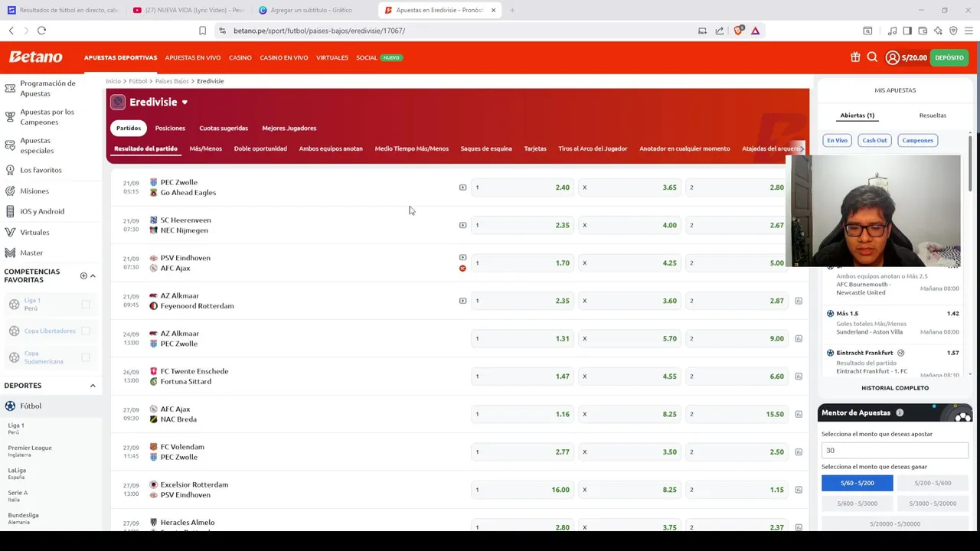Select the S/60 - S/200 winnings option

click(857, 483)
